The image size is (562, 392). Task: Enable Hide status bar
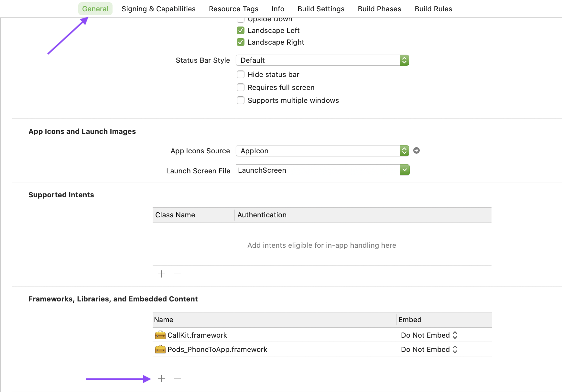tap(241, 74)
